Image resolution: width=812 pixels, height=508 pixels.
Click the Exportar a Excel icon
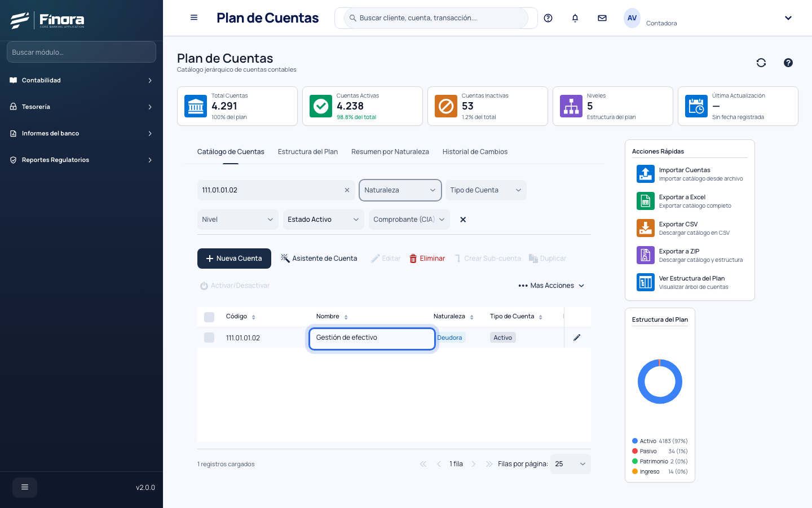coord(646,201)
